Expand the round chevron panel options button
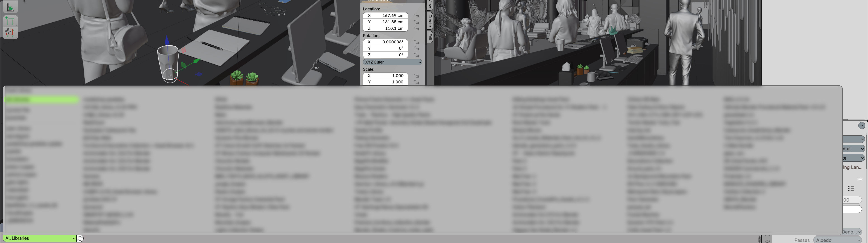The height and width of the screenshot is (243, 868). (x=862, y=126)
